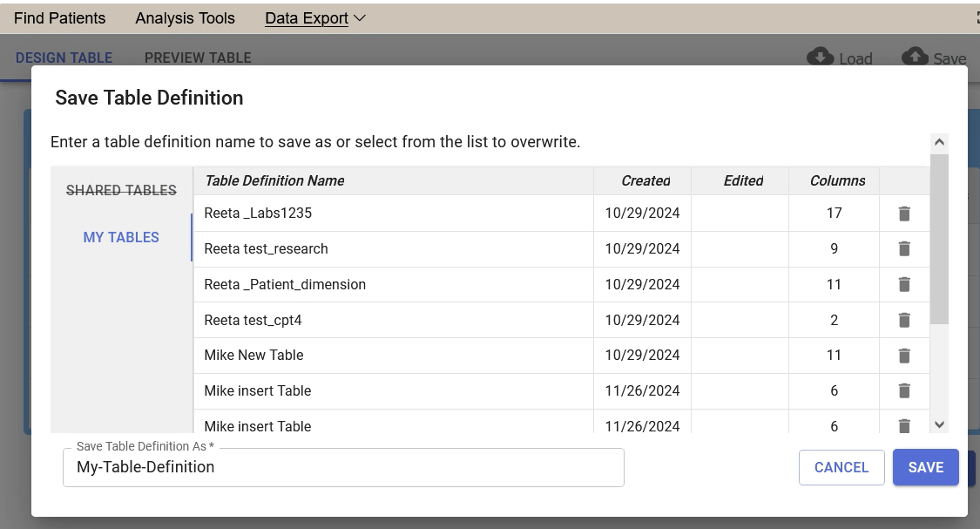Switch to the My Tables tab
This screenshot has width=980, height=529.
(x=121, y=237)
